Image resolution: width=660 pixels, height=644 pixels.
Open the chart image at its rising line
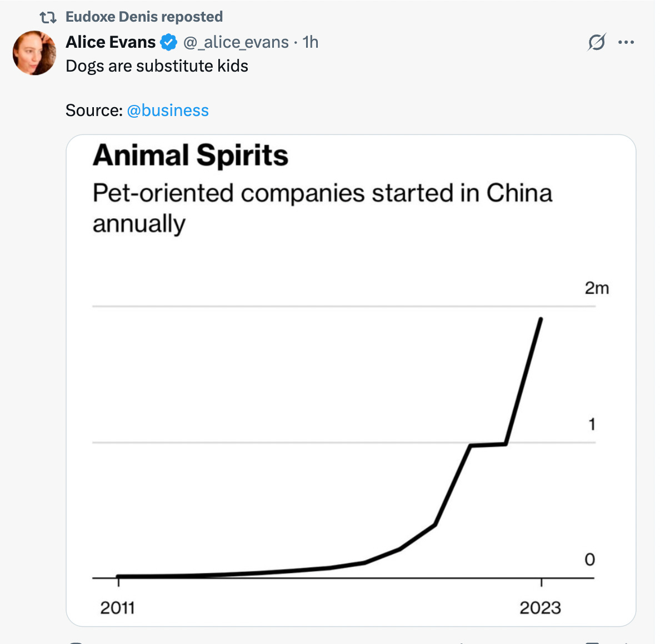tap(452, 484)
